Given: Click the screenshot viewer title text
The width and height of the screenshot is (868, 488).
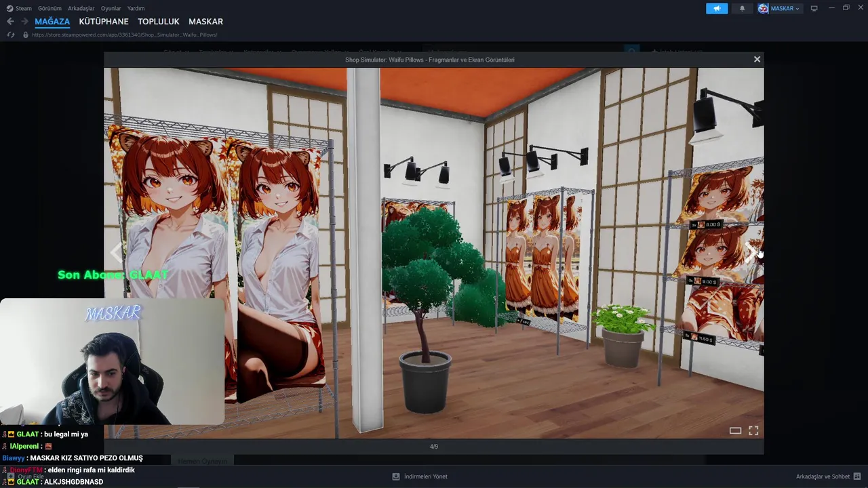Looking at the screenshot, I should (x=430, y=60).
